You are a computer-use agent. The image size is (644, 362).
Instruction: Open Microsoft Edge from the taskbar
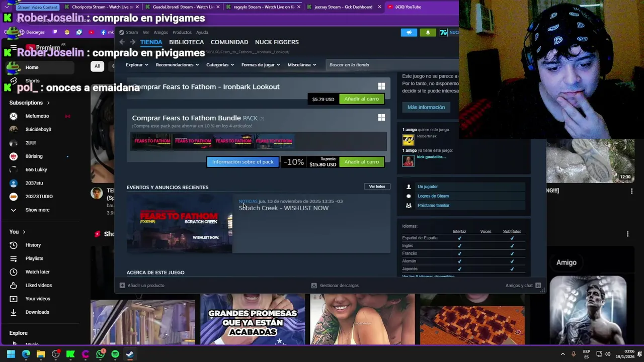pos(26,354)
